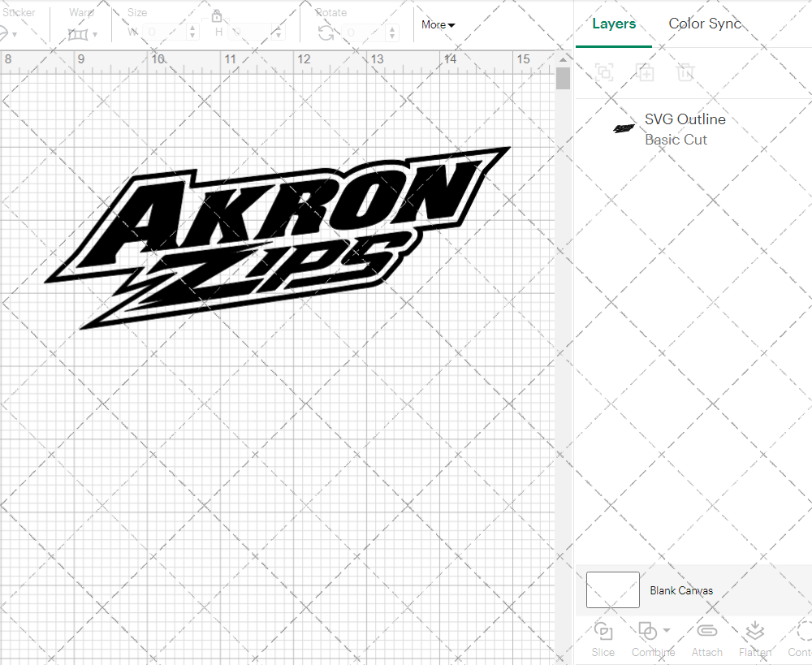812x665 pixels.
Task: Click the group layers icon
Action: [x=603, y=72]
